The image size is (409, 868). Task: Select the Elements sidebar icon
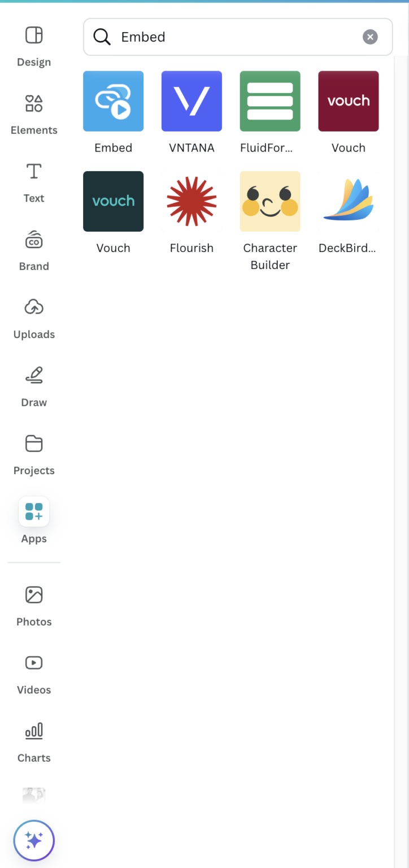[34, 113]
